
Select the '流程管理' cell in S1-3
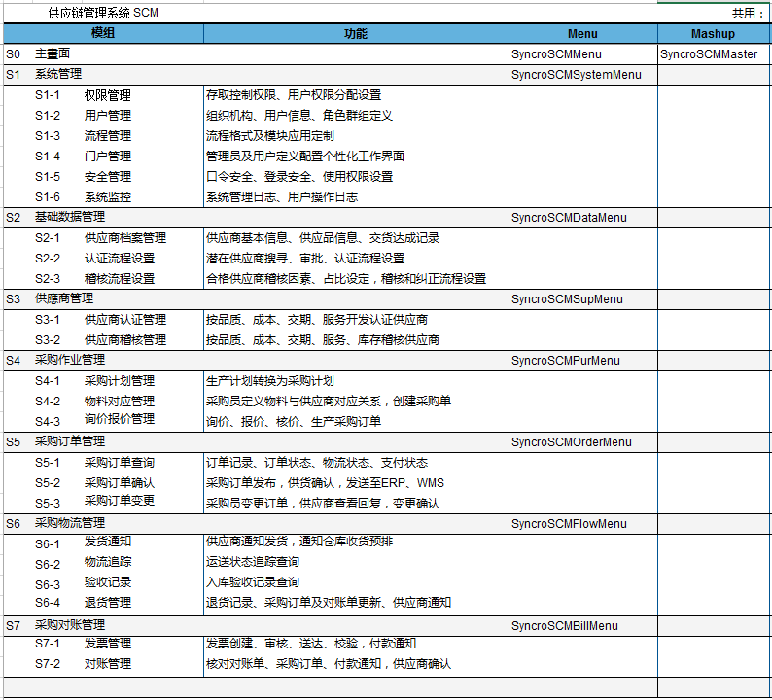(107, 136)
